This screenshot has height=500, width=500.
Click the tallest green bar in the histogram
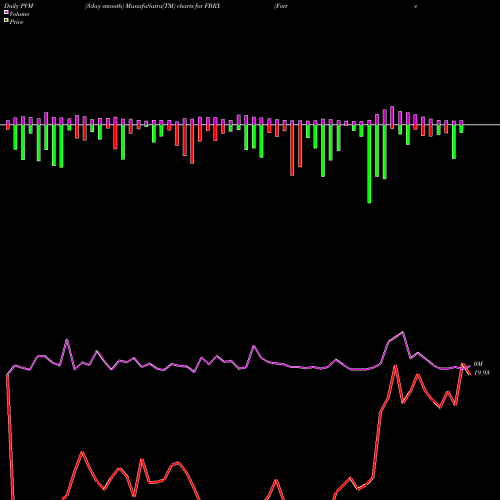369,164
